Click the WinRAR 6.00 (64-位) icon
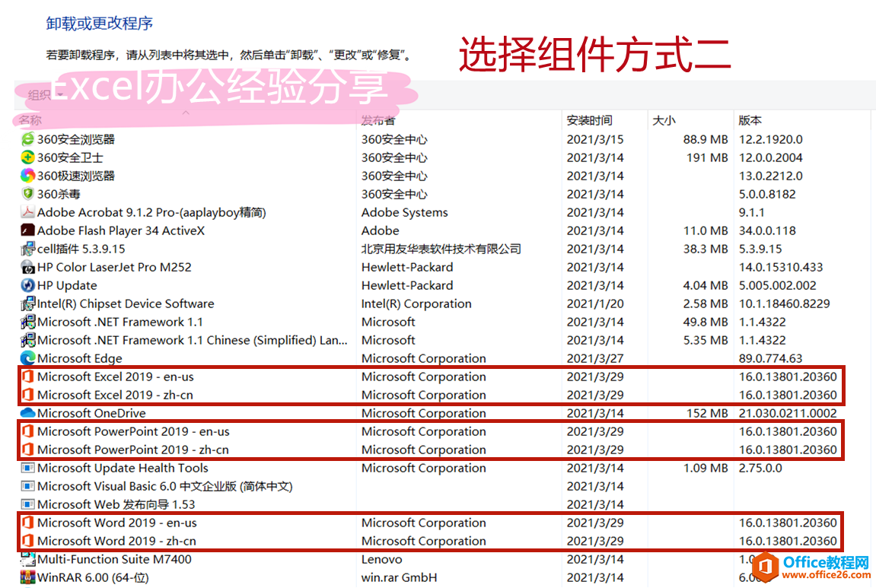Image resolution: width=876 pixels, height=588 pixels. [x=27, y=577]
